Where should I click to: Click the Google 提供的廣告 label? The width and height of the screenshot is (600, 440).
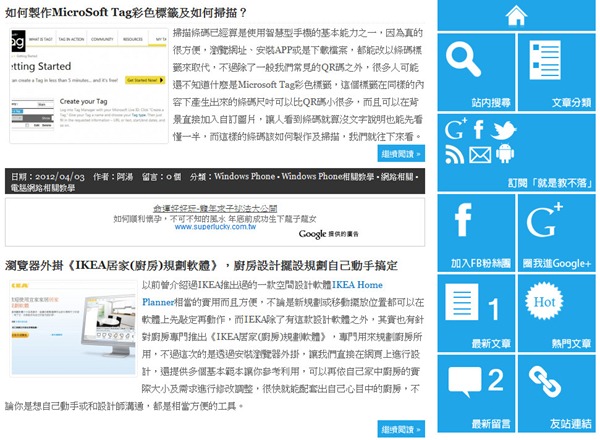point(329,234)
